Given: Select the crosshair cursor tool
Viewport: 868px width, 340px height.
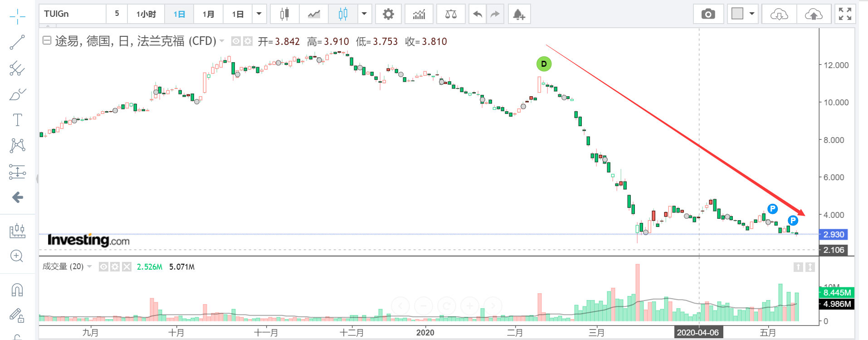Looking at the screenshot, I should tap(17, 16).
